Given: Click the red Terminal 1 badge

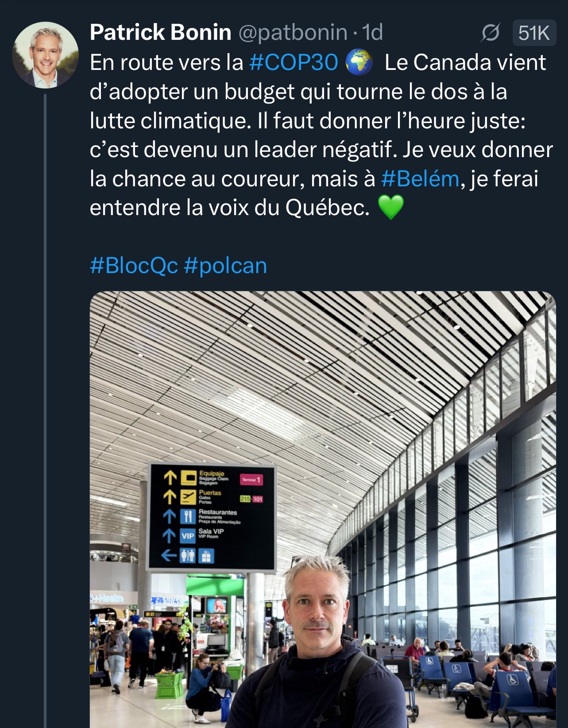Looking at the screenshot, I should point(251,480).
